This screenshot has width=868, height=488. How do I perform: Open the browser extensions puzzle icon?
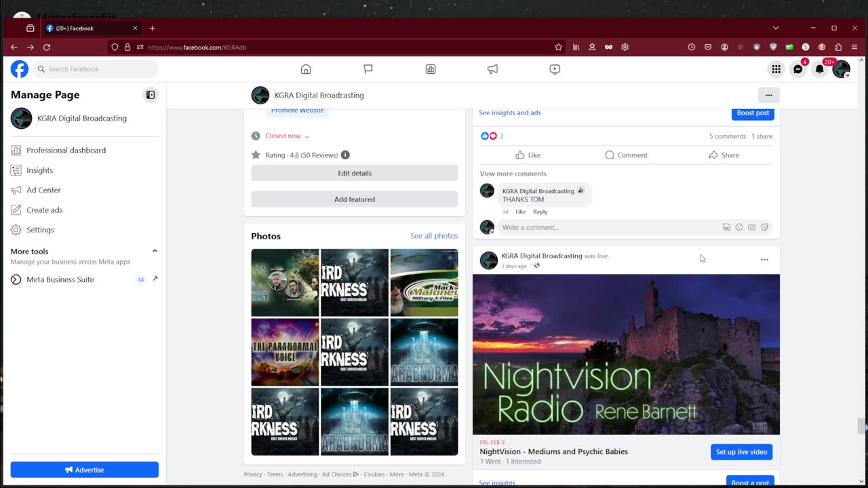point(838,47)
